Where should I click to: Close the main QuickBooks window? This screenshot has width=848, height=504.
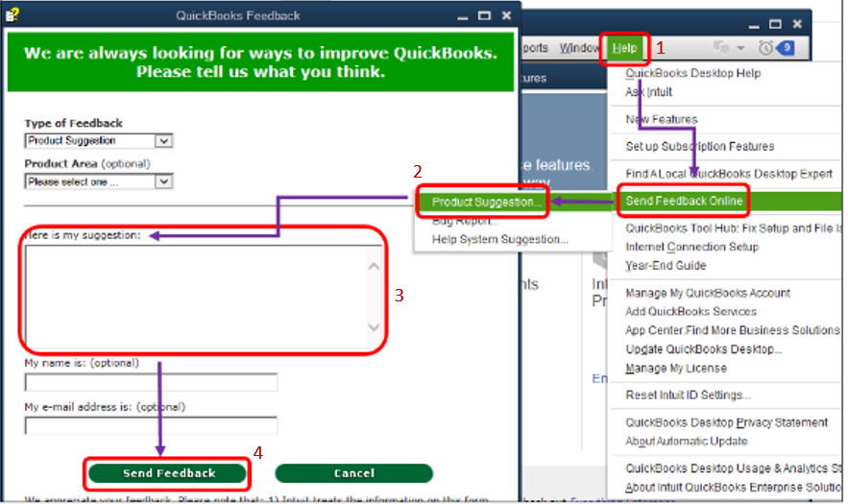[x=797, y=24]
